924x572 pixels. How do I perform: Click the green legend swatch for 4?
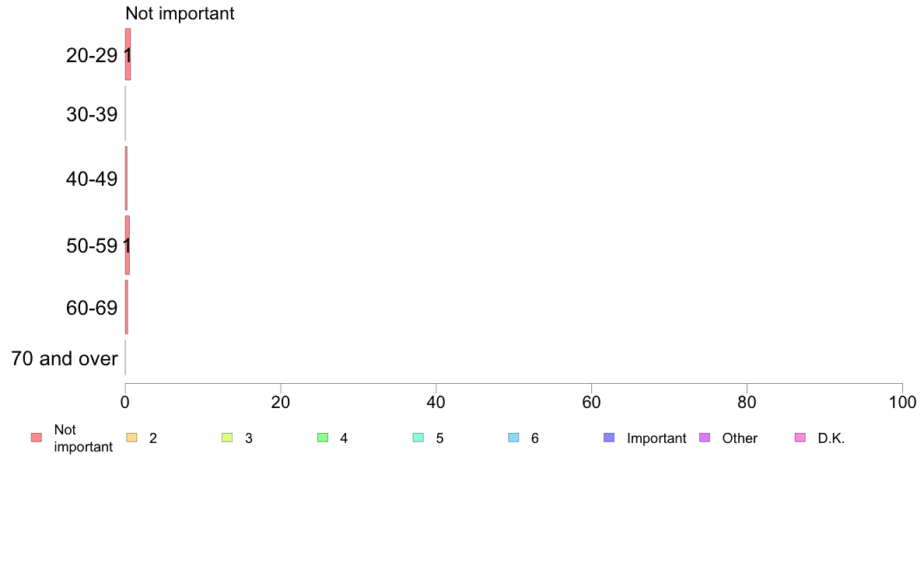(322, 437)
